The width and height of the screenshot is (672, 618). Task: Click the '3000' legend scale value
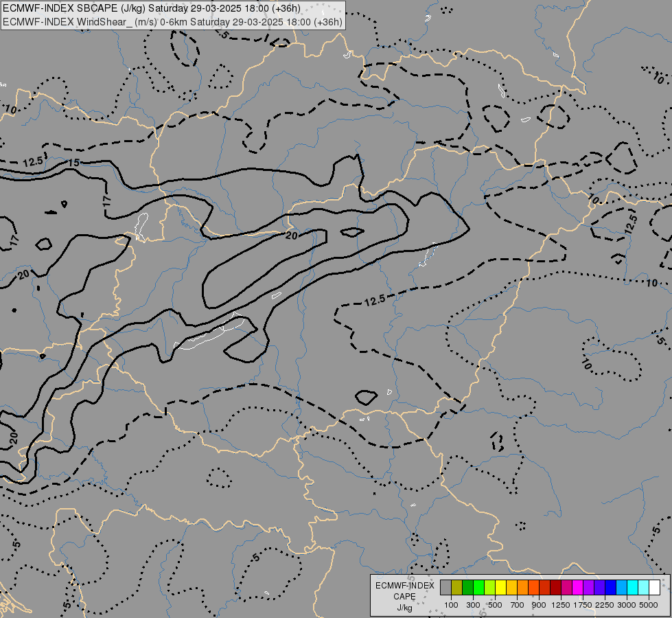(627, 605)
